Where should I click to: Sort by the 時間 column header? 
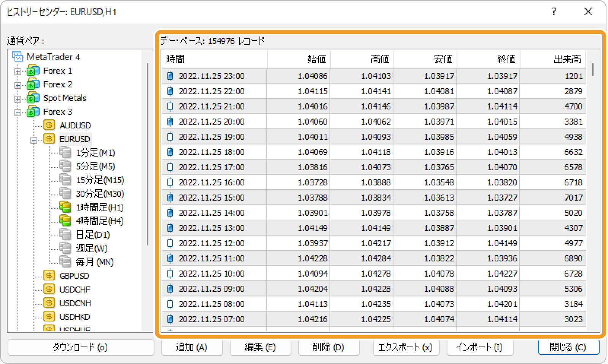(x=215, y=59)
